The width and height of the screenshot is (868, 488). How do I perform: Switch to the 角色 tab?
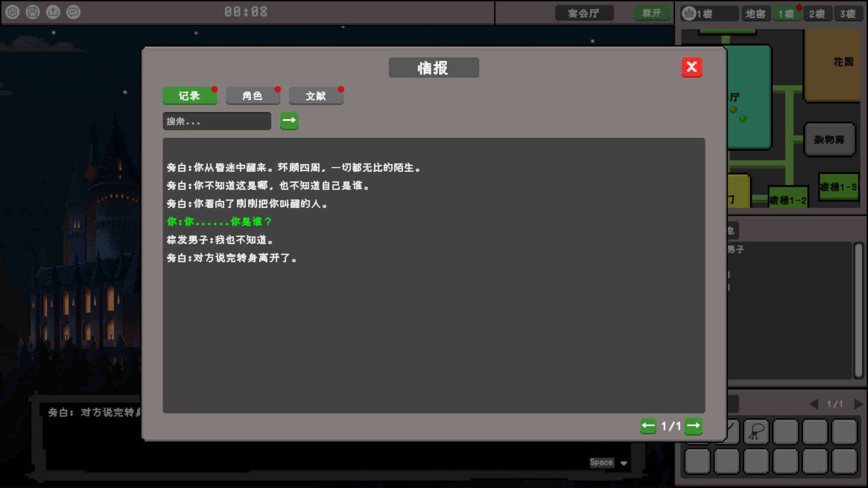pos(253,96)
